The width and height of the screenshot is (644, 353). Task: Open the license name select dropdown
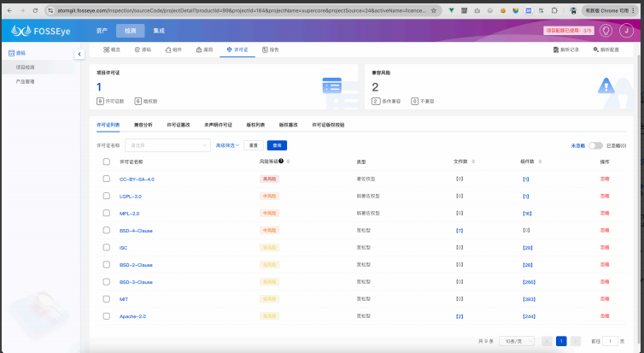167,145
